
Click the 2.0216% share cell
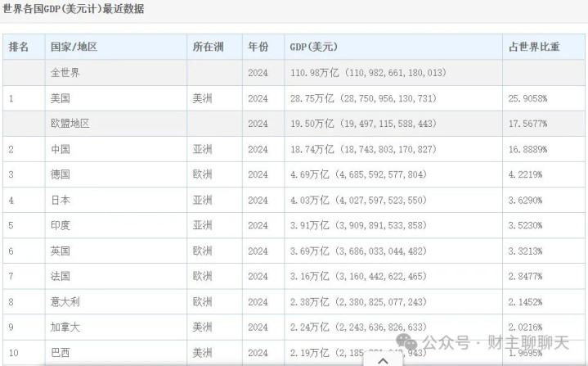[x=525, y=328]
